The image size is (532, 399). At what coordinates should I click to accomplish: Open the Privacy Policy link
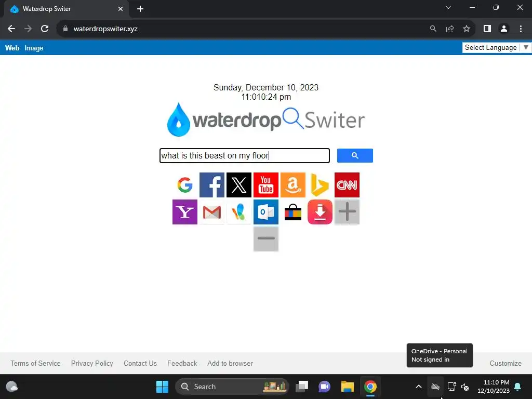(92, 363)
